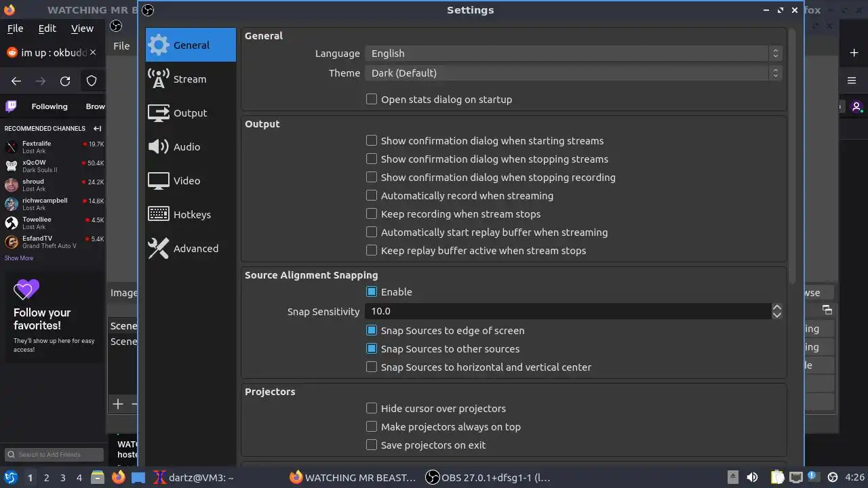
Task: Tick Hide cursor over projectors
Action: (x=372, y=409)
